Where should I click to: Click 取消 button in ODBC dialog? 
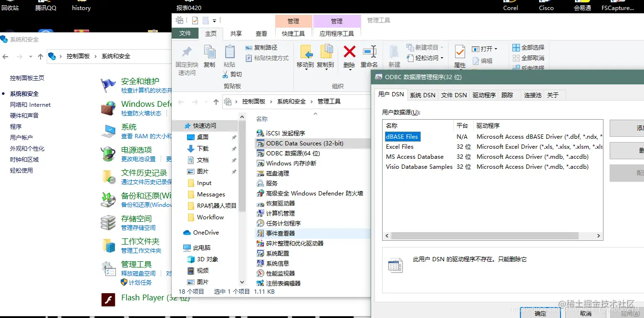[586, 313]
